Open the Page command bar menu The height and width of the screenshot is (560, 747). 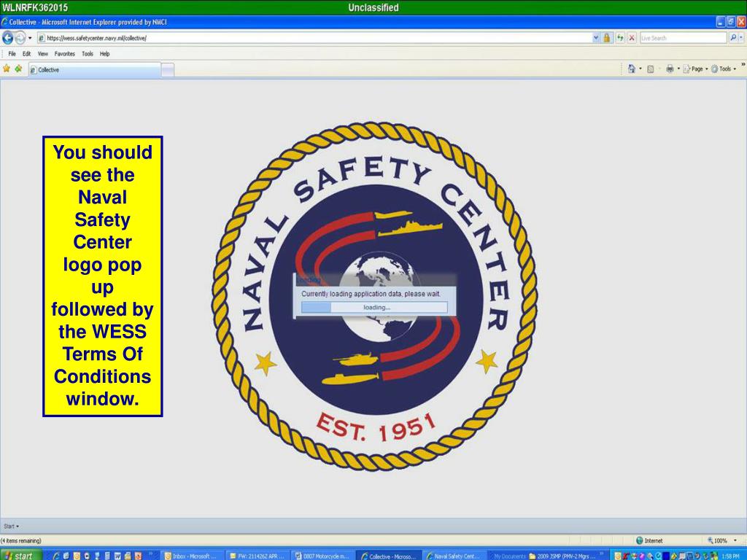695,69
